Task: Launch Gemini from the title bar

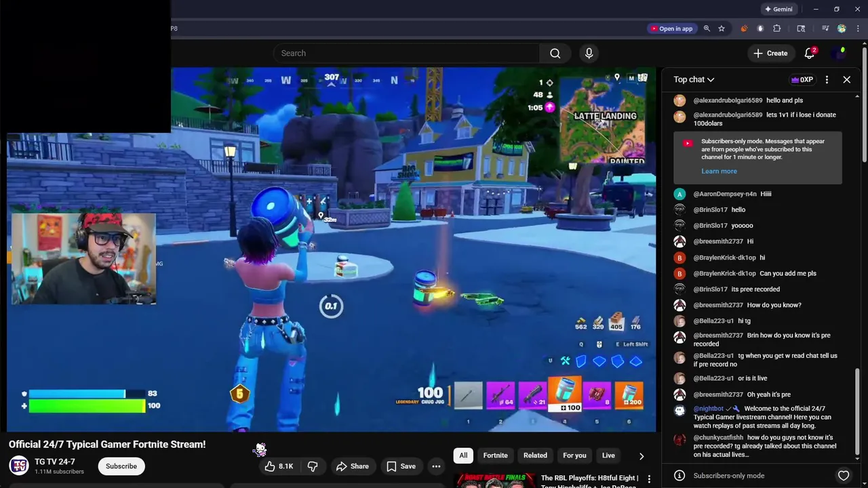Action: click(x=778, y=9)
